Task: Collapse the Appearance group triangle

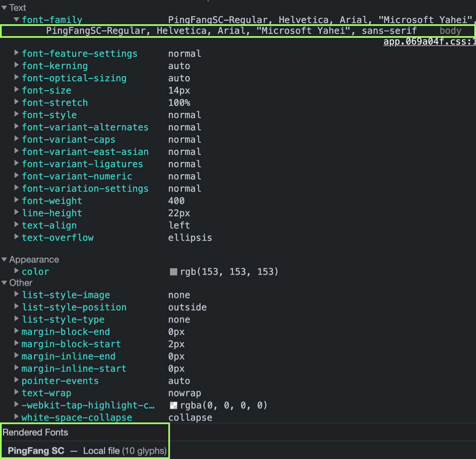Action: 4,260
